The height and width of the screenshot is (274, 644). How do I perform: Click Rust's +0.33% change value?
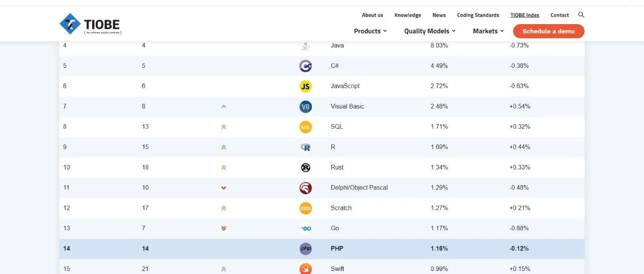(x=520, y=167)
